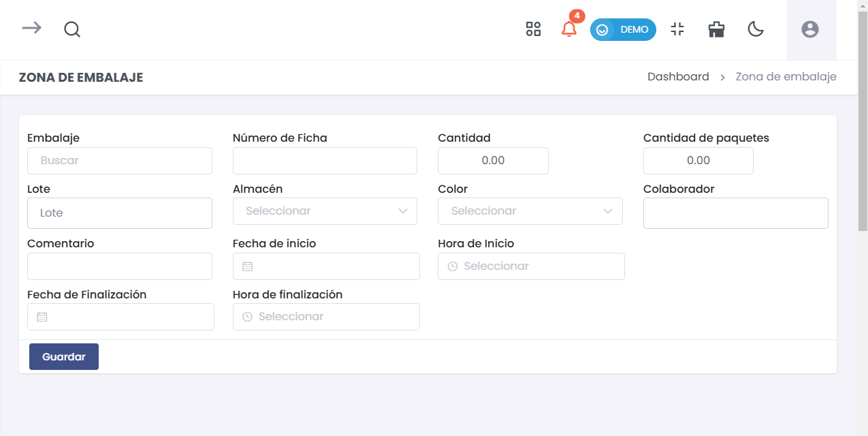Switch to dark mode with the moon icon
This screenshot has height=436, width=868.
click(x=756, y=29)
